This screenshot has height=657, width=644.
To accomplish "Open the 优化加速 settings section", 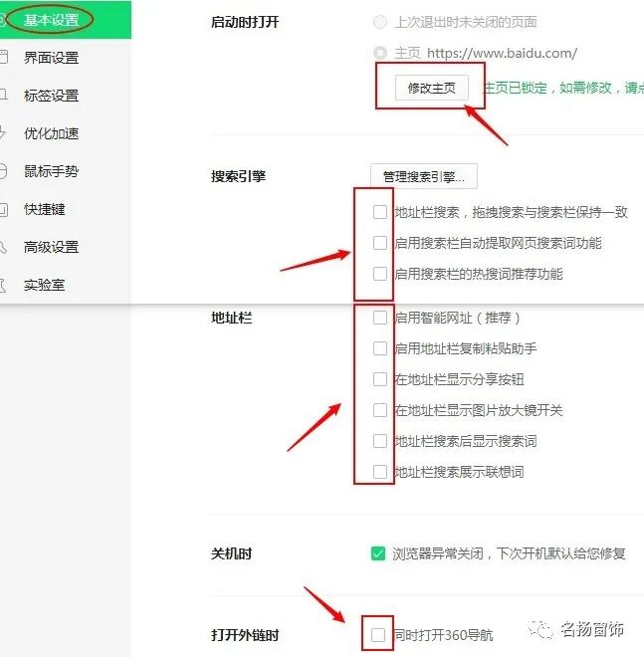I will click(x=51, y=133).
